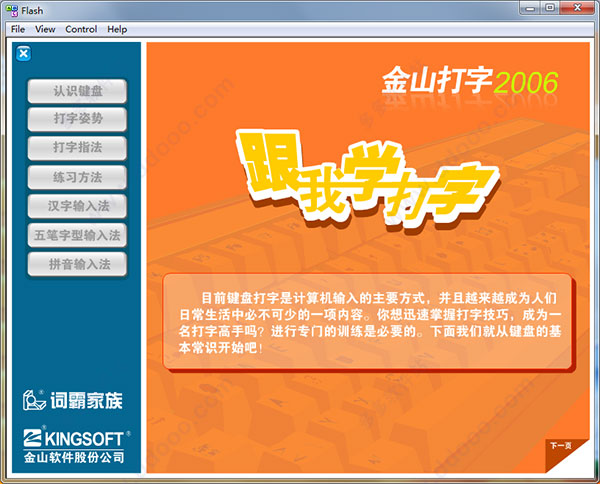Open the File menu
The image size is (600, 484).
click(x=18, y=29)
